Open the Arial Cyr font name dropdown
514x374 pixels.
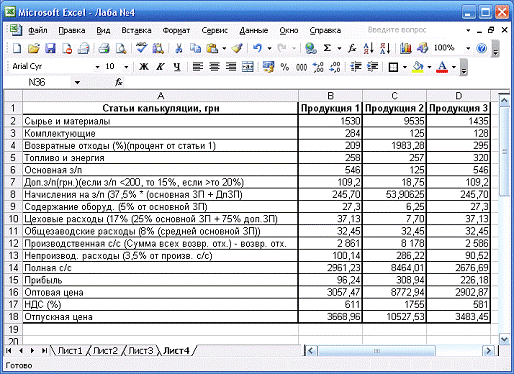97,67
